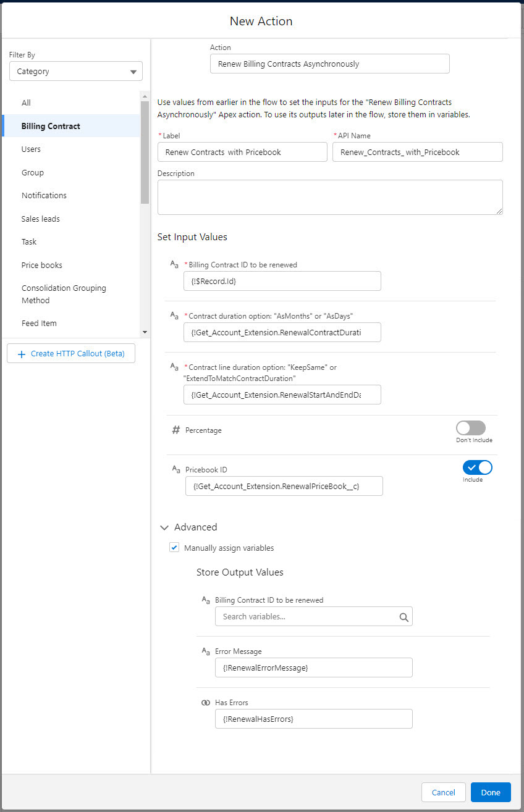This screenshot has height=812, width=524.
Task: Click the number sign icon beside Percentage
Action: (175, 430)
